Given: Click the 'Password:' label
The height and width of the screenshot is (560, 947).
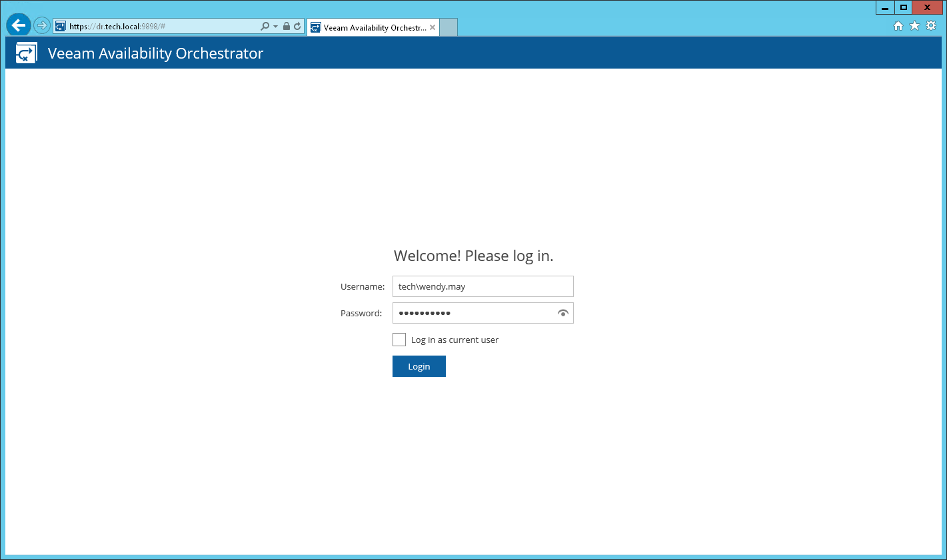Looking at the screenshot, I should 361,313.
